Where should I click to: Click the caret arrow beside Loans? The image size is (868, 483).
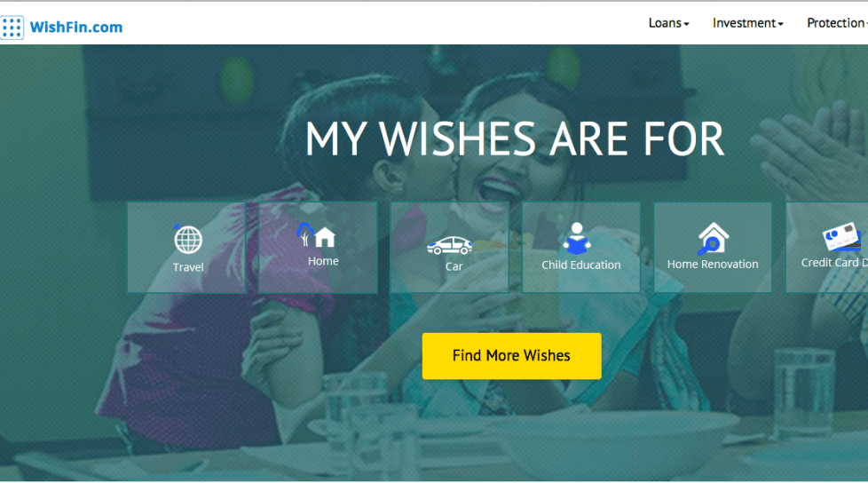coord(686,24)
